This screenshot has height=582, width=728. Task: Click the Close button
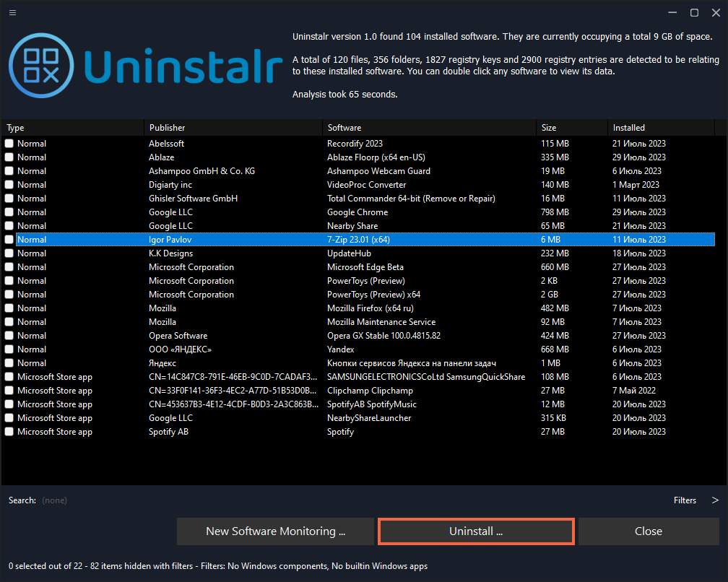(x=649, y=531)
